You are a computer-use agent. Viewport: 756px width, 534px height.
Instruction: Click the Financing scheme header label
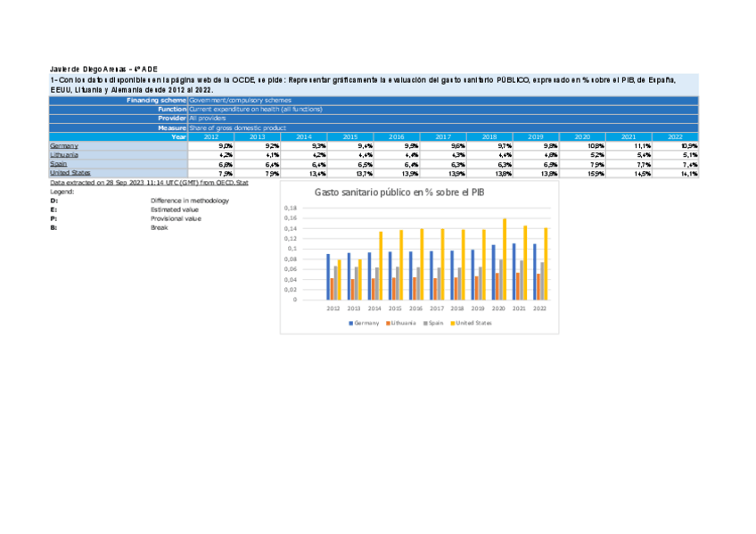coord(156,102)
